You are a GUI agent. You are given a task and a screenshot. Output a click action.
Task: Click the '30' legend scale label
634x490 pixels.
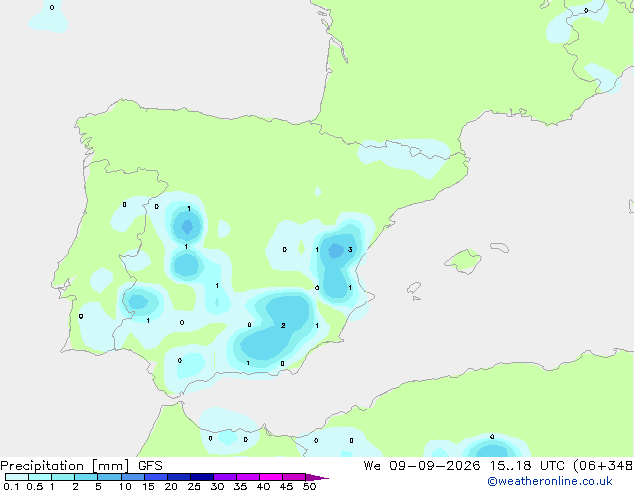tap(217, 486)
